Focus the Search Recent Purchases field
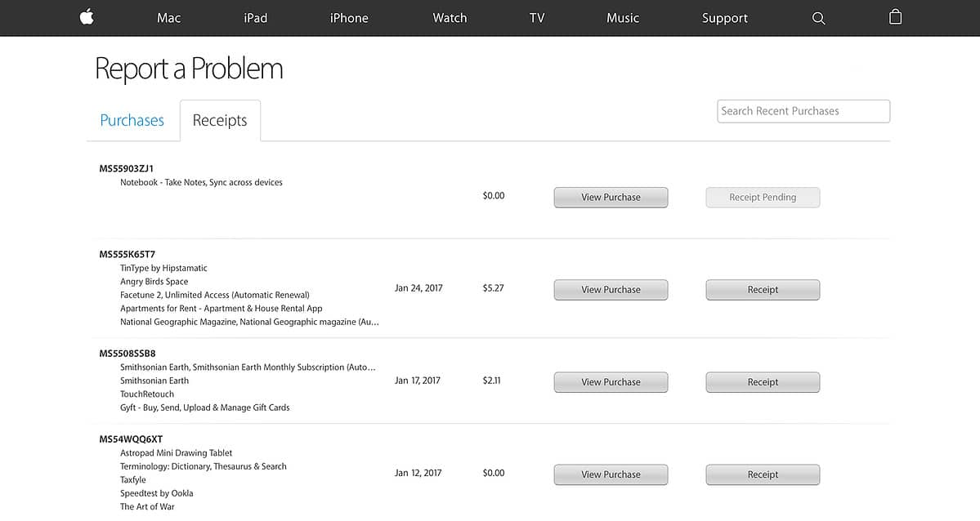Screen dimensions: 980x521 (803, 111)
